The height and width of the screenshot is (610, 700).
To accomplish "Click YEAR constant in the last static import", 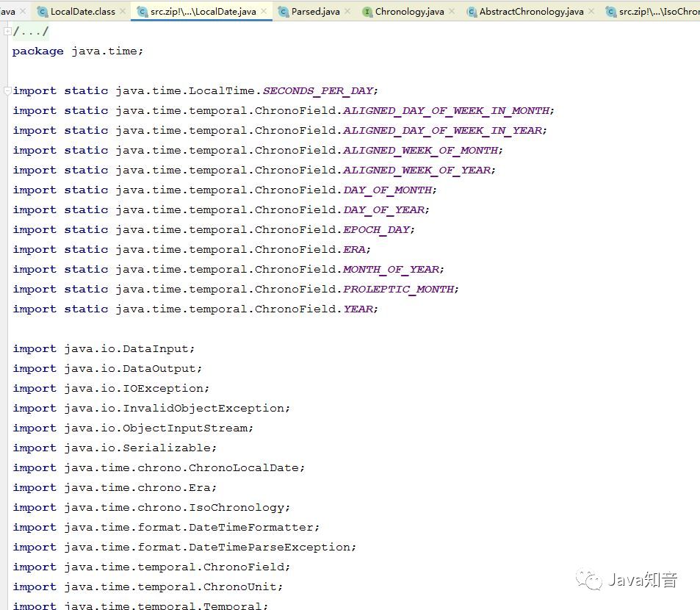I will [x=358, y=309].
